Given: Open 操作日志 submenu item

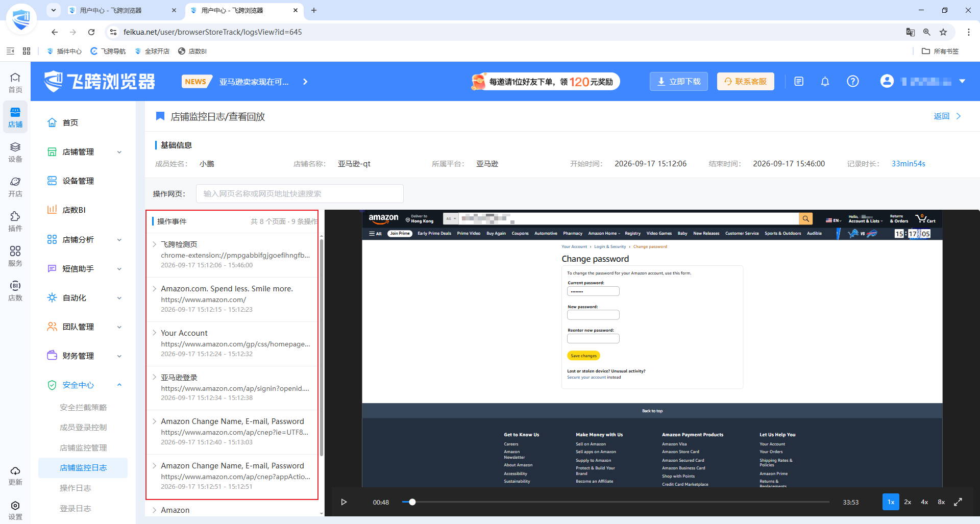Looking at the screenshot, I should coord(76,488).
